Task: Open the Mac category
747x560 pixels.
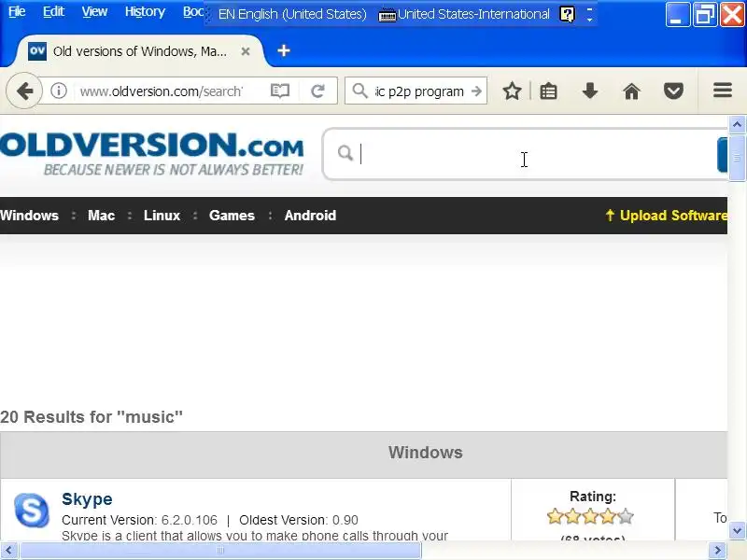Action: 101,216
